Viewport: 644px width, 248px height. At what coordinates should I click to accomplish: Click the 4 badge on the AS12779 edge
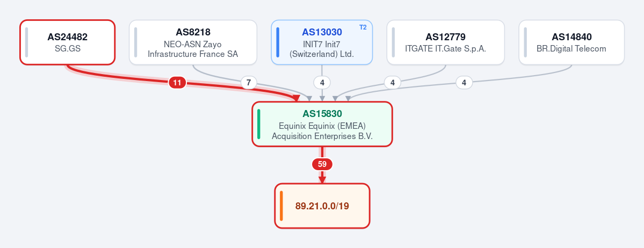pyautogui.click(x=393, y=83)
